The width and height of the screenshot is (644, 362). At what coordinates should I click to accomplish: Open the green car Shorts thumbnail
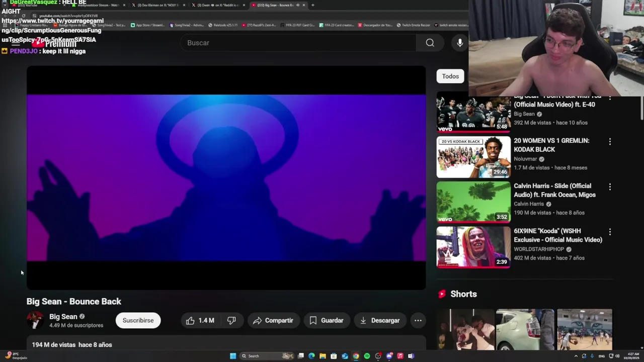click(x=525, y=330)
